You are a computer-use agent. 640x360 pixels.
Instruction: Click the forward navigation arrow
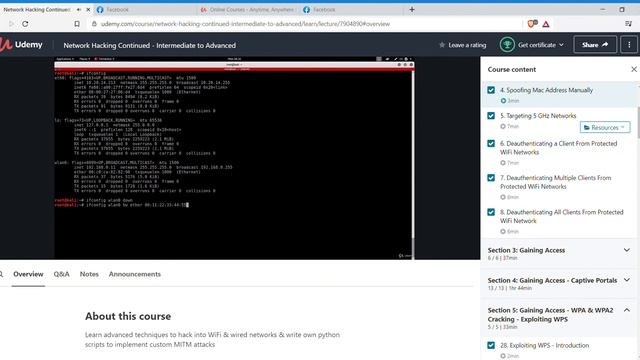click(x=11, y=24)
